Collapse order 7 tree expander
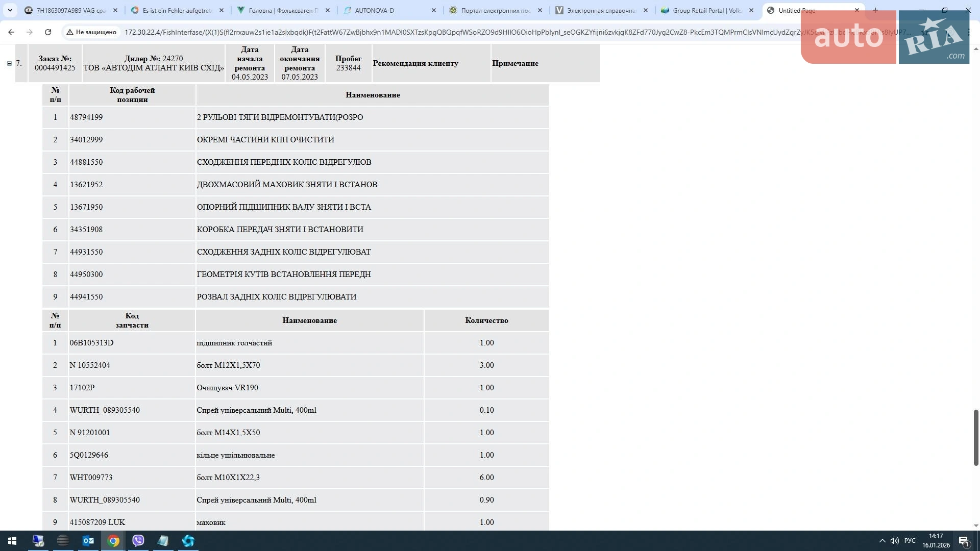Image resolution: width=980 pixels, height=551 pixels. (9, 63)
